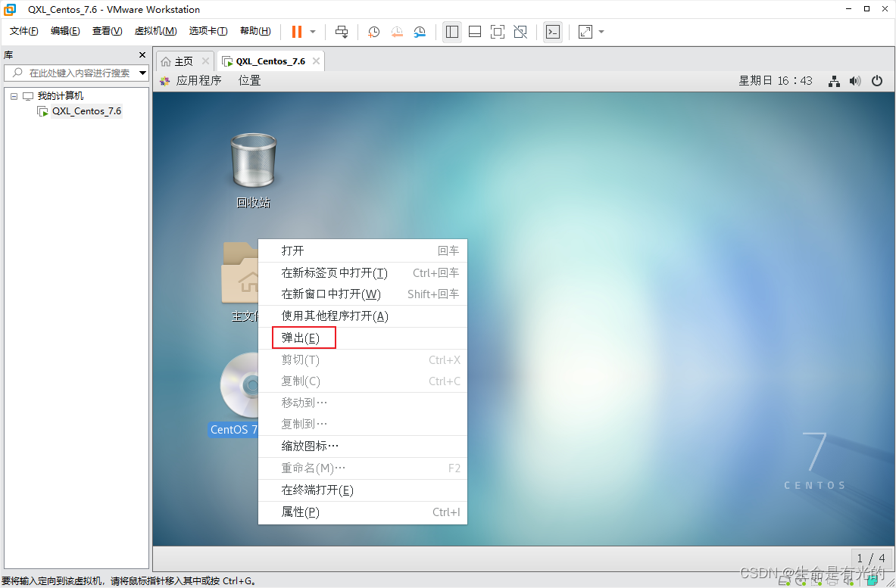Send Ctrl+Alt+Del to the guest
Viewport: 896px width, 588px height.
(x=341, y=31)
